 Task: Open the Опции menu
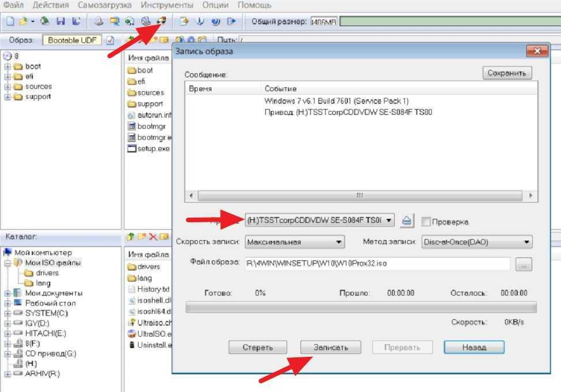tap(215, 5)
